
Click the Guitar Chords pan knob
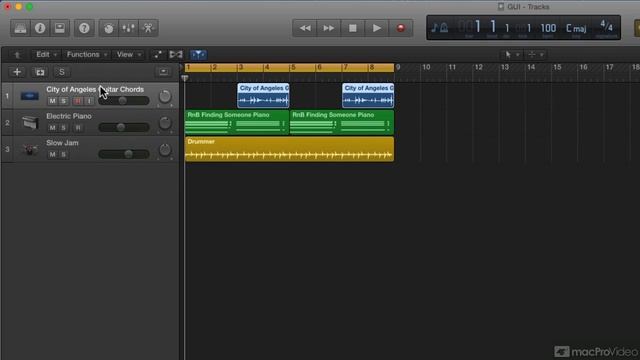(165, 96)
